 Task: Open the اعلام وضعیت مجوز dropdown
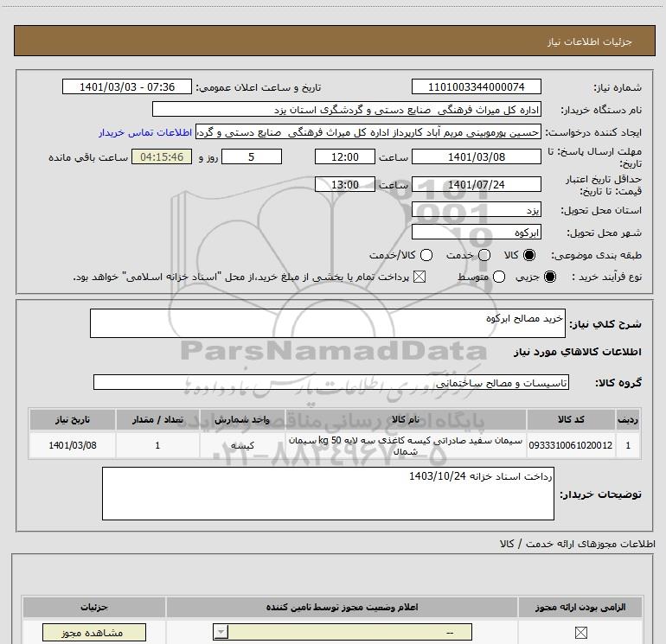coord(343,632)
